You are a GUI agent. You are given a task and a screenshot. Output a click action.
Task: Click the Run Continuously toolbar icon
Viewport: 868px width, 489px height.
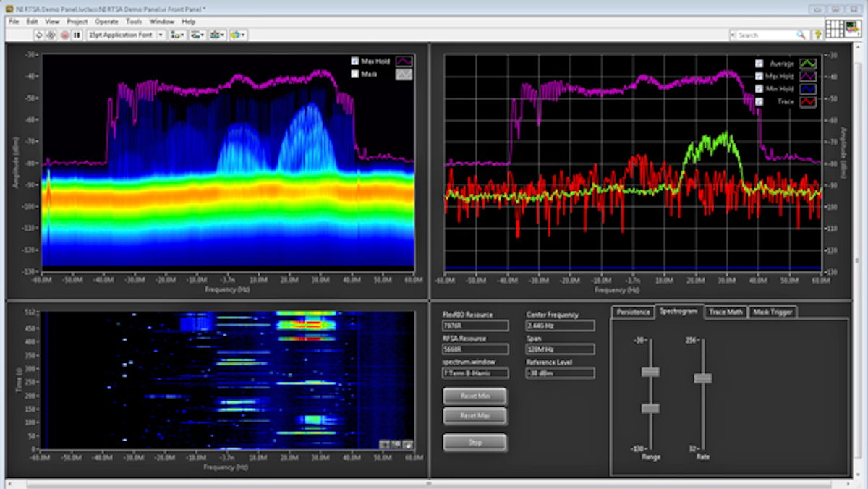coord(49,34)
